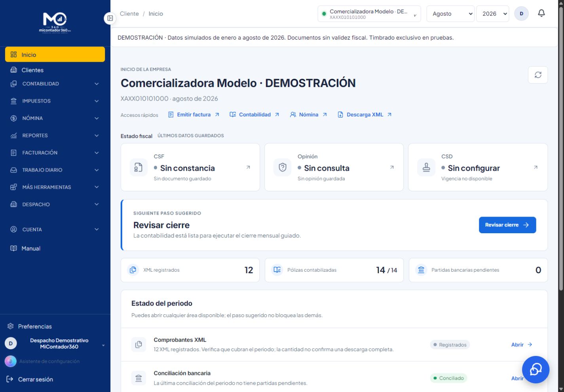Click the Comprobantes XML row icon

[x=139, y=344]
